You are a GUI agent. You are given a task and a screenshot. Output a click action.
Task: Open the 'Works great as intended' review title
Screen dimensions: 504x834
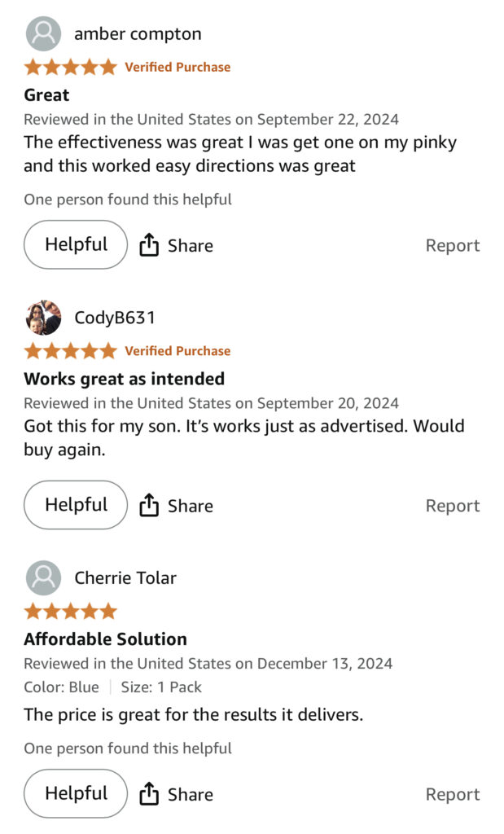[x=124, y=379]
